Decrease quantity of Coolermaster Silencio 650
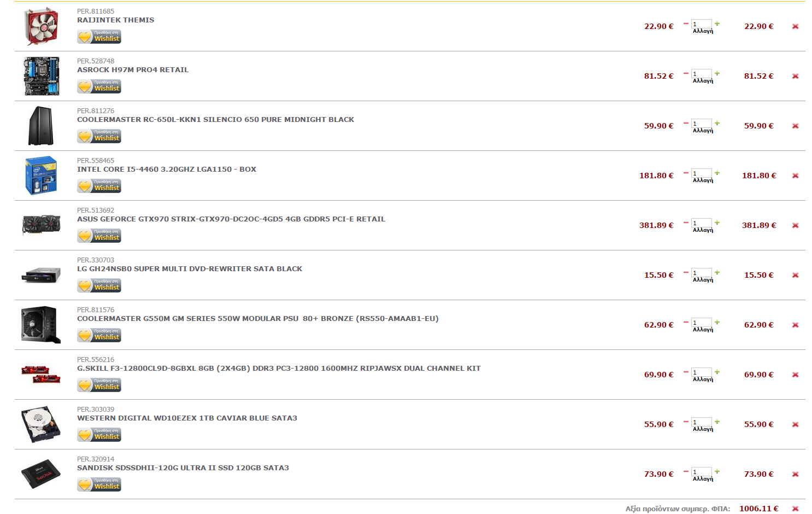Viewport: 812px width, 514px height. 686,123
